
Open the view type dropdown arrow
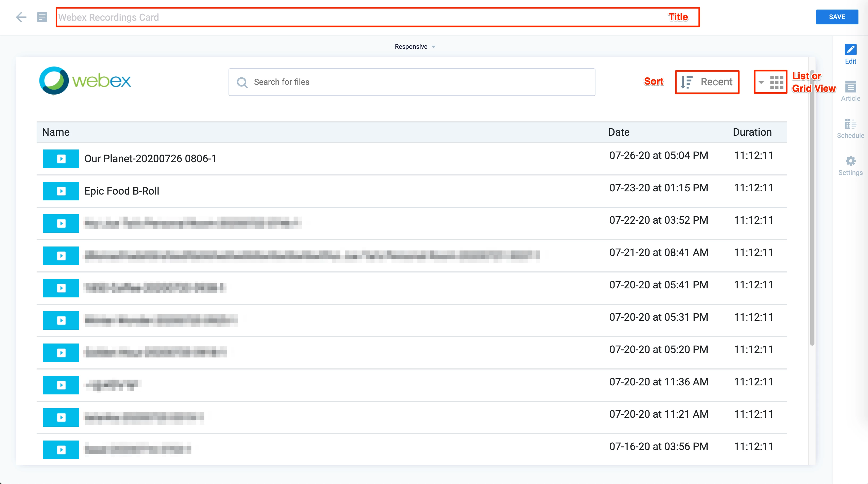761,82
